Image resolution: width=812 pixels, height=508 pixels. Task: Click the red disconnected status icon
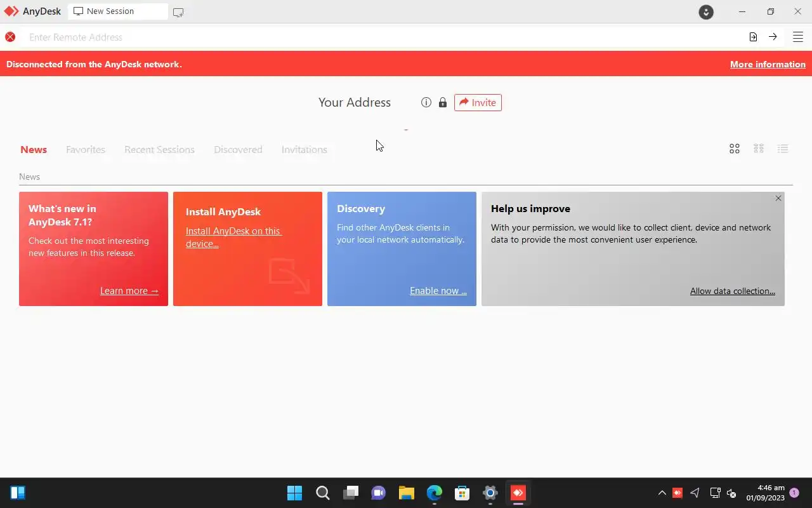pyautogui.click(x=10, y=37)
